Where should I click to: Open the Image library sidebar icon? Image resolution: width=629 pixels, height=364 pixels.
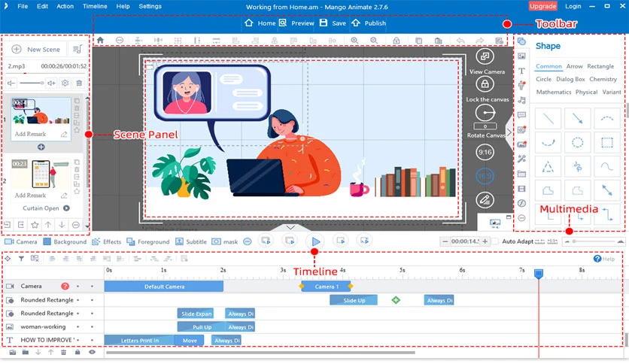[x=521, y=56]
